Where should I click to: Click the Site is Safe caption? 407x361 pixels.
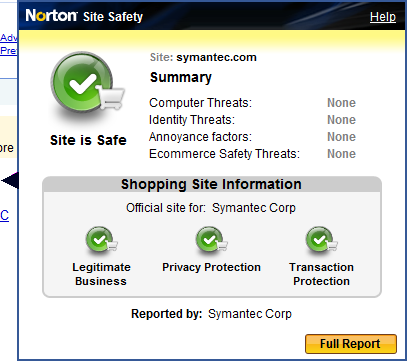pos(88,140)
